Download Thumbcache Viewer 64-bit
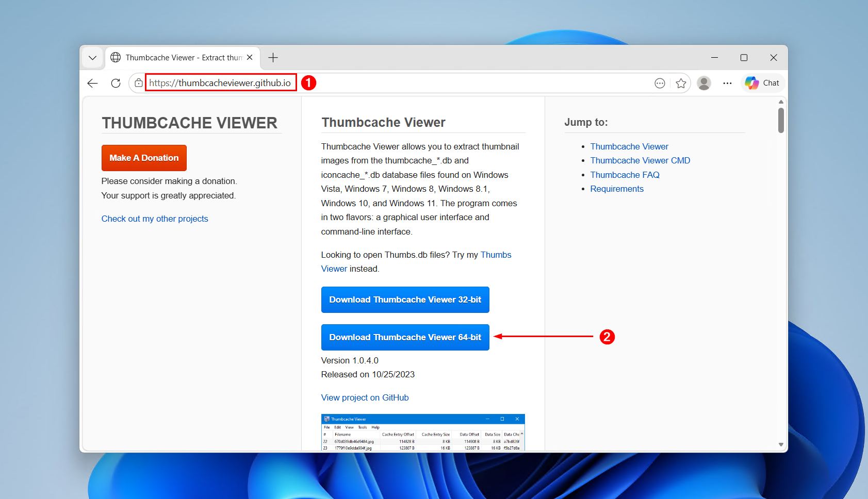 pos(405,337)
